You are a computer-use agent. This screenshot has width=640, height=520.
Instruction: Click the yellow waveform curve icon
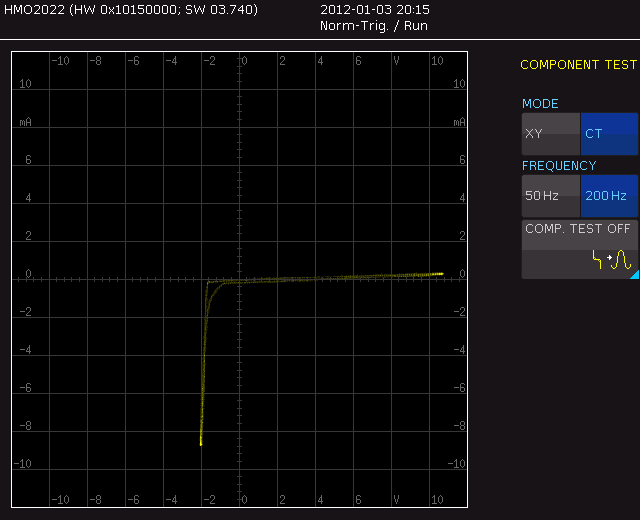point(611,260)
